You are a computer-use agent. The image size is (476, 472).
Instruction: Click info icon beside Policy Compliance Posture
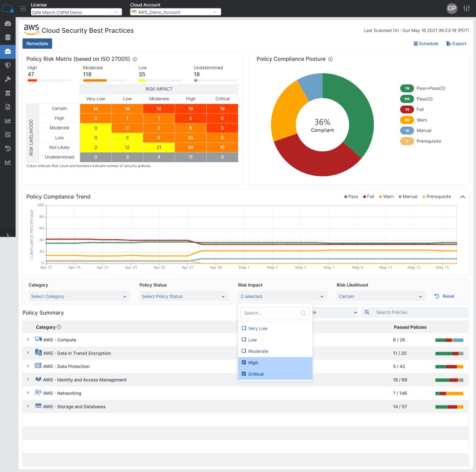331,59
